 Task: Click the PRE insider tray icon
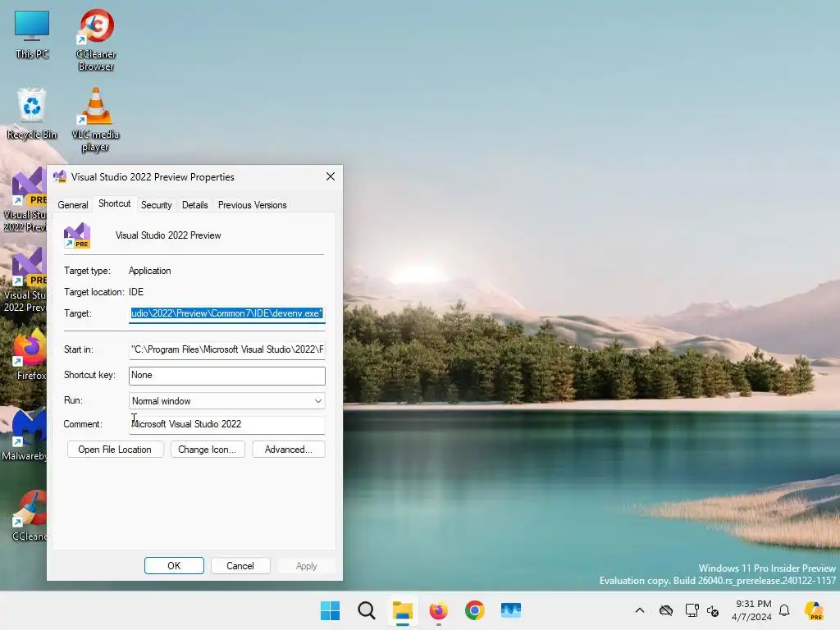(814, 610)
